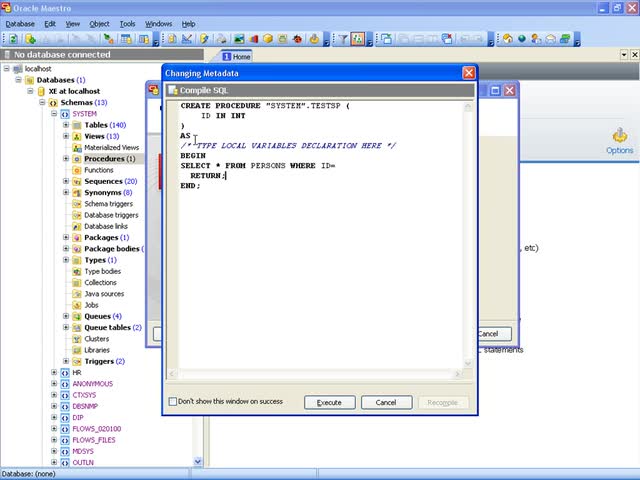Click the table with lock toolbar icon
640x480 pixels.
(x=126, y=39)
